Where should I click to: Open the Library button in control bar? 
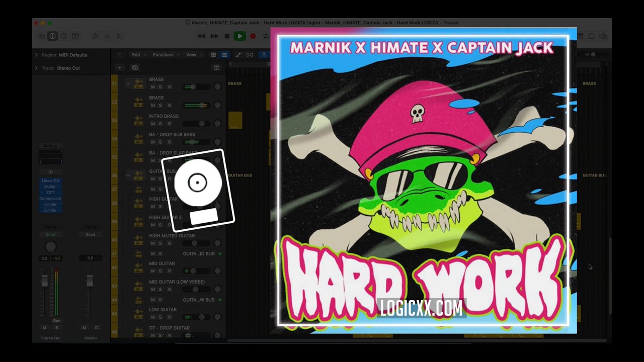pos(41,36)
